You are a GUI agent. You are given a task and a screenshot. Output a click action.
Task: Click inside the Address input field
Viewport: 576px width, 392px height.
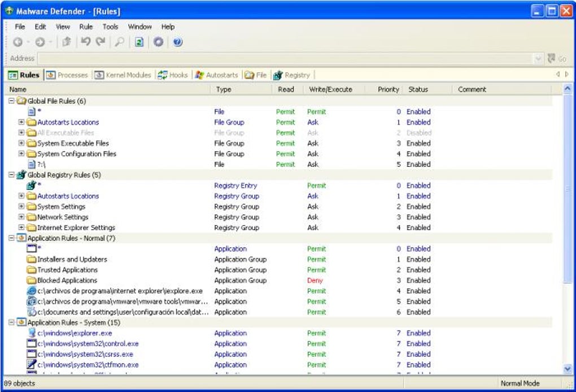tap(286, 58)
